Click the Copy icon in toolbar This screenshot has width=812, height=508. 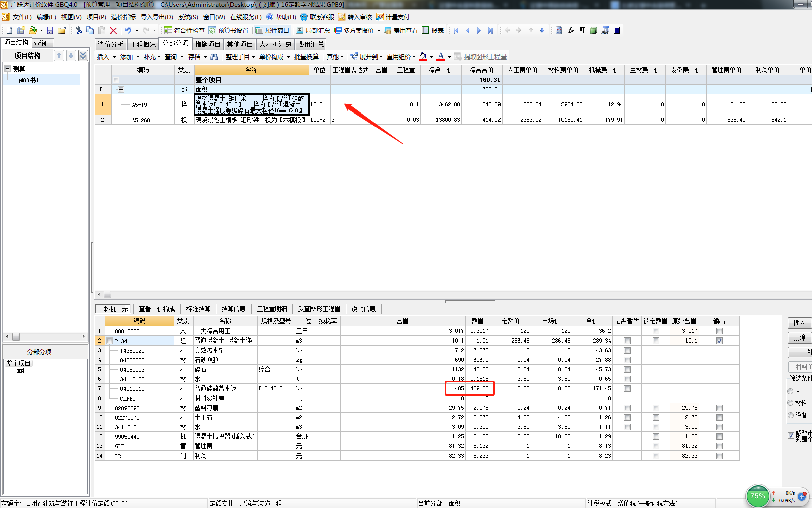coord(90,31)
